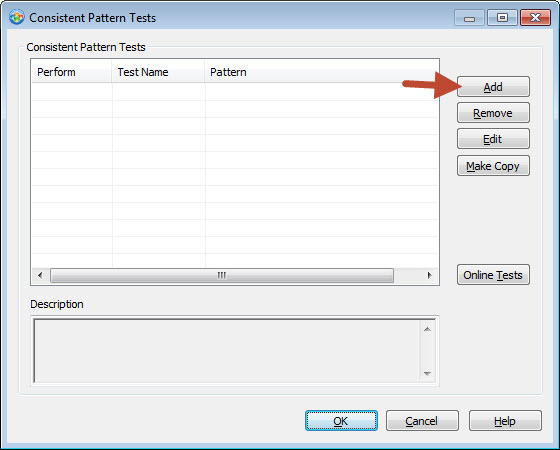560x450 pixels.
Task: Click the Add button
Action: (x=493, y=87)
